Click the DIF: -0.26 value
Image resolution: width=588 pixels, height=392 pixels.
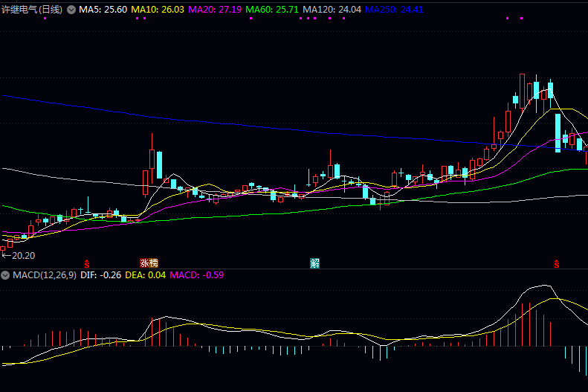click(101, 275)
